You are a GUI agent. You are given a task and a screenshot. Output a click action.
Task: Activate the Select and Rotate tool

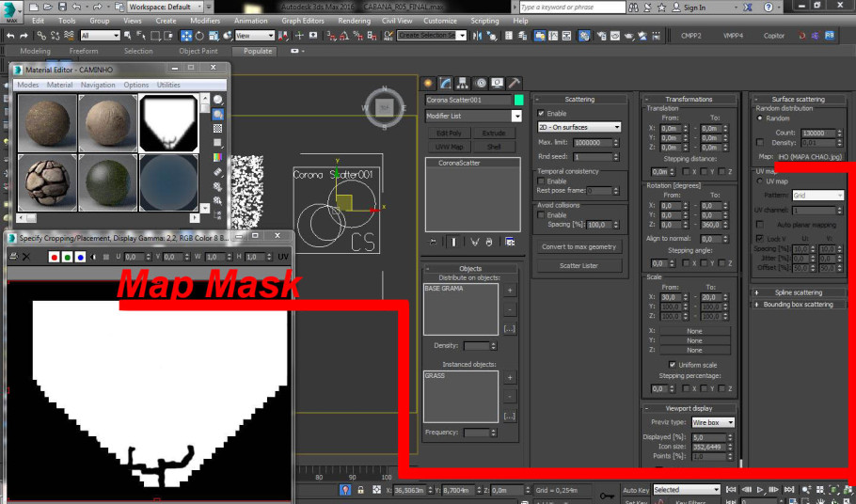199,36
